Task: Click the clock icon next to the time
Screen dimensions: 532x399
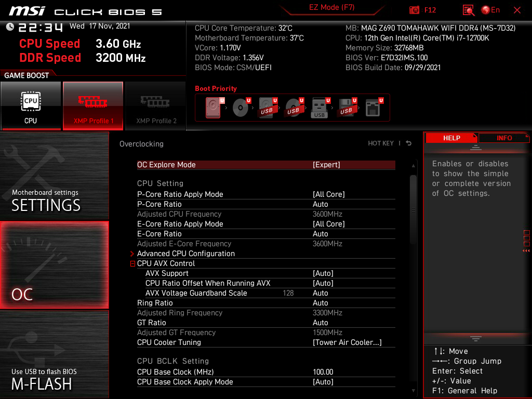Action: (x=10, y=26)
